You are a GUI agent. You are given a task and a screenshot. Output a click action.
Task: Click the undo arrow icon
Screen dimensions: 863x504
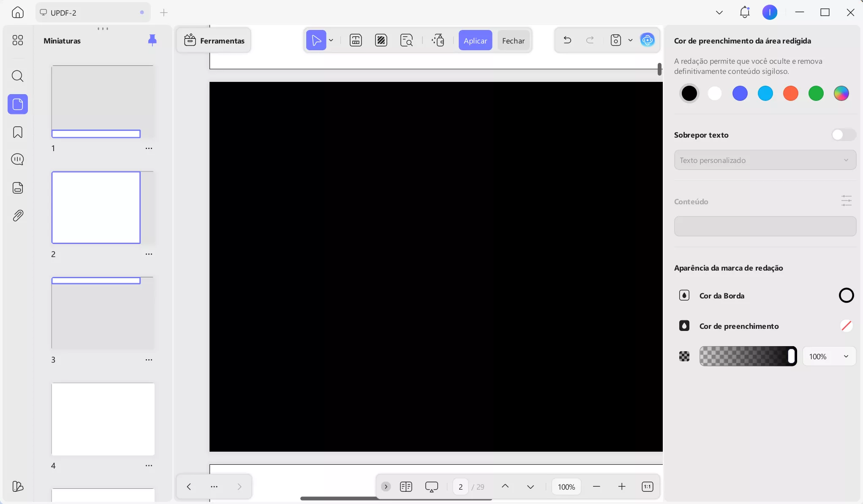(x=567, y=40)
